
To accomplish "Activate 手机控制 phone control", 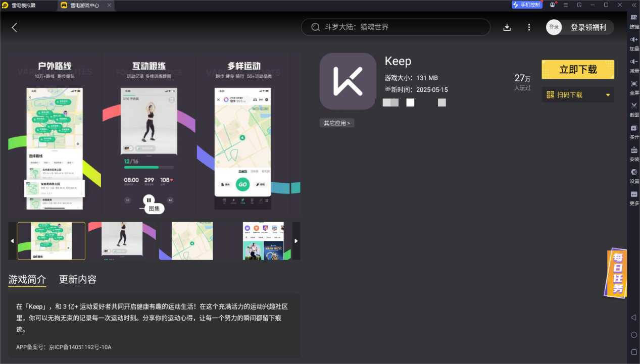I will tap(527, 5).
